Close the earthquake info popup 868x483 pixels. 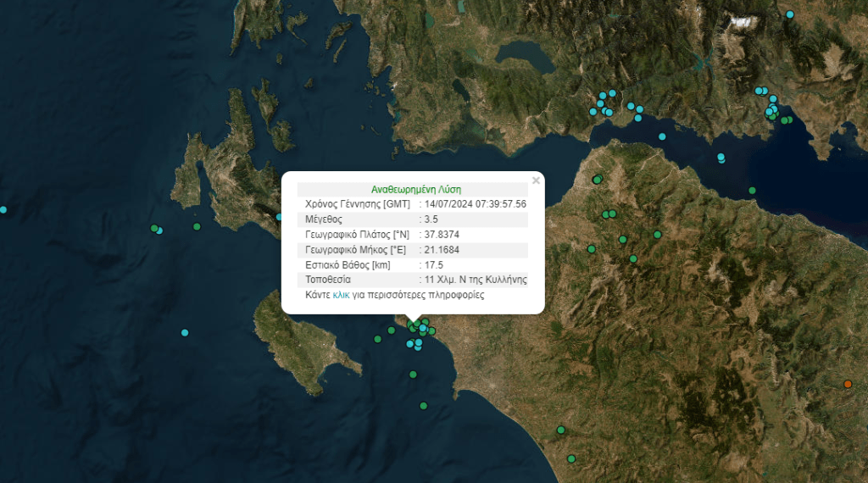(536, 180)
